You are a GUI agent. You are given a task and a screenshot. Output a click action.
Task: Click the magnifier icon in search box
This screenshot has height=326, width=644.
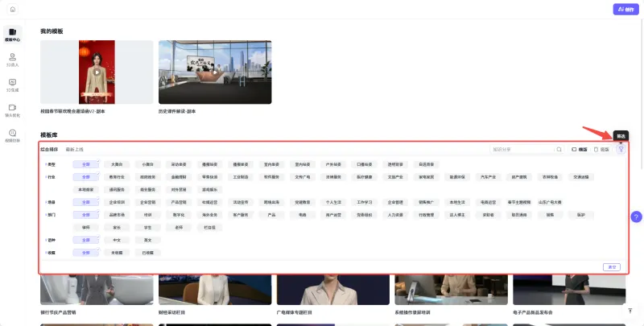coord(559,150)
